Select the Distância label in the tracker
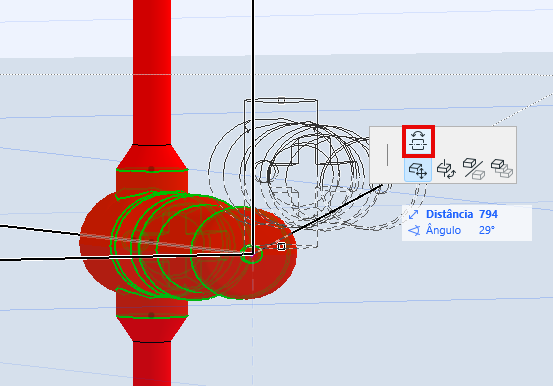The image size is (553, 386). pyautogui.click(x=449, y=214)
